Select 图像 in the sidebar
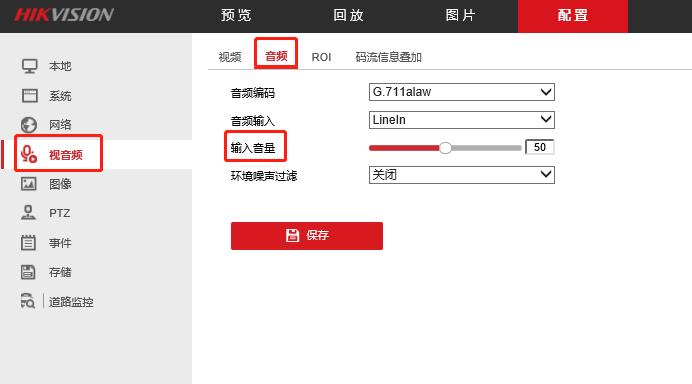Screen dimensions: 692x384 60,184
